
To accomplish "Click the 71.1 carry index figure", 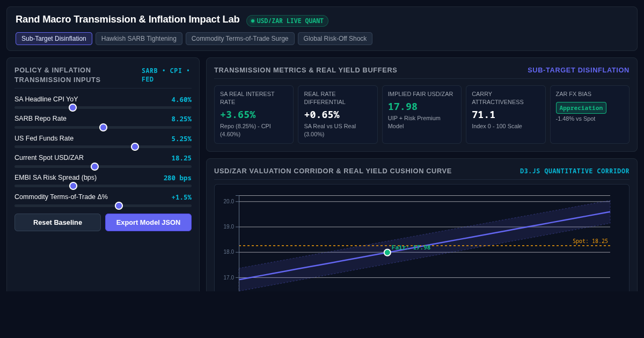I will point(484,115).
